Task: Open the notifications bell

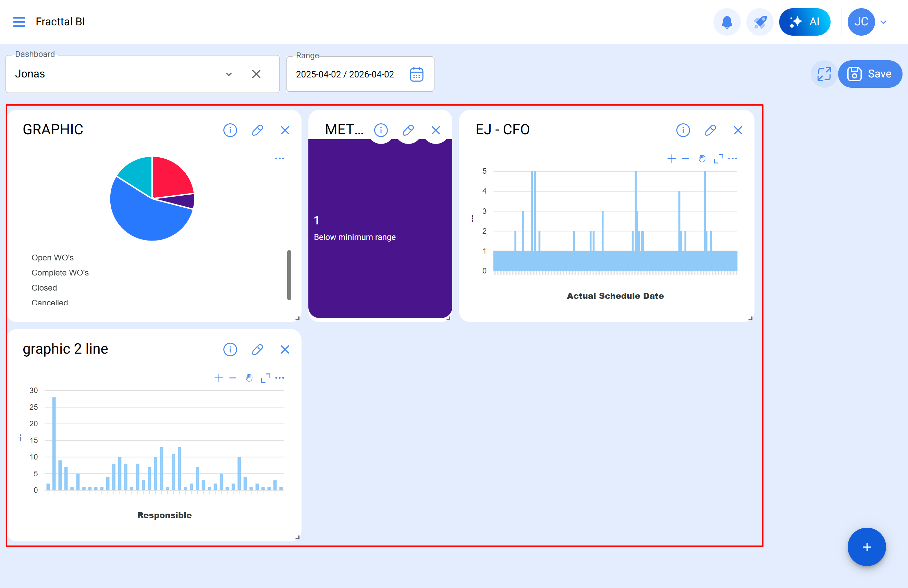Action: [x=727, y=22]
